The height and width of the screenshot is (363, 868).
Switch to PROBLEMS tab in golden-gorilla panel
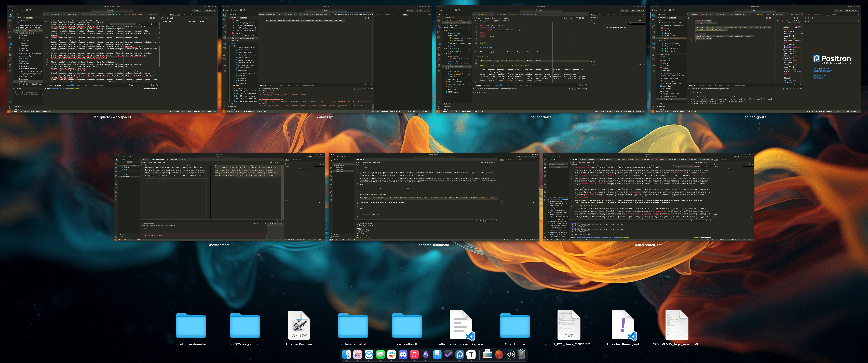pyautogui.click(x=712, y=85)
